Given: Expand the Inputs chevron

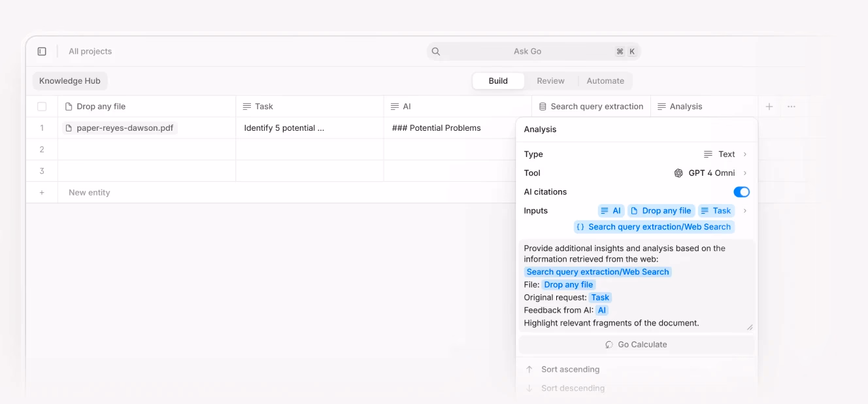Looking at the screenshot, I should [x=745, y=210].
